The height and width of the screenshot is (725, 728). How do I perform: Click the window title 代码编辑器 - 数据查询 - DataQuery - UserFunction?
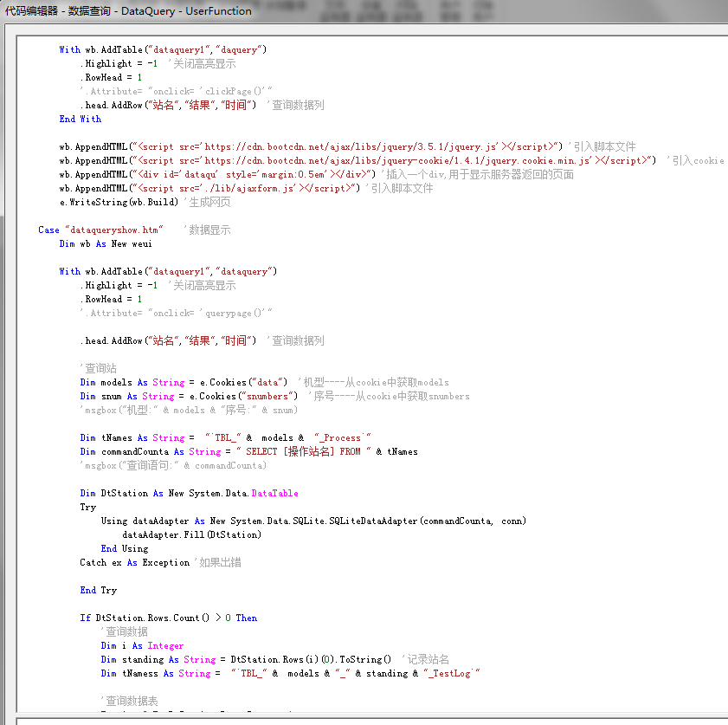(128, 10)
